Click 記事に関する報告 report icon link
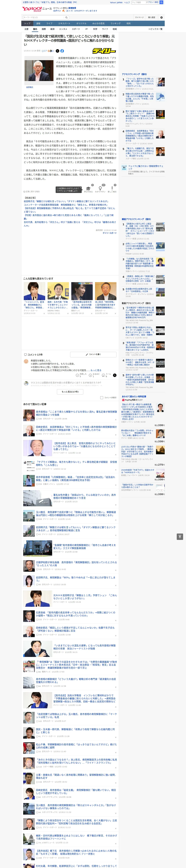The image size is (186, 868). pos(31,191)
